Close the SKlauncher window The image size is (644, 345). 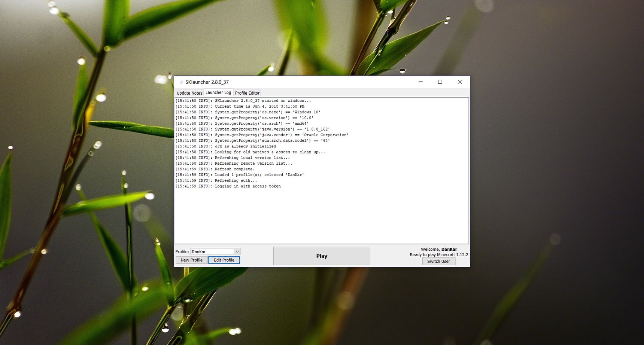460,82
